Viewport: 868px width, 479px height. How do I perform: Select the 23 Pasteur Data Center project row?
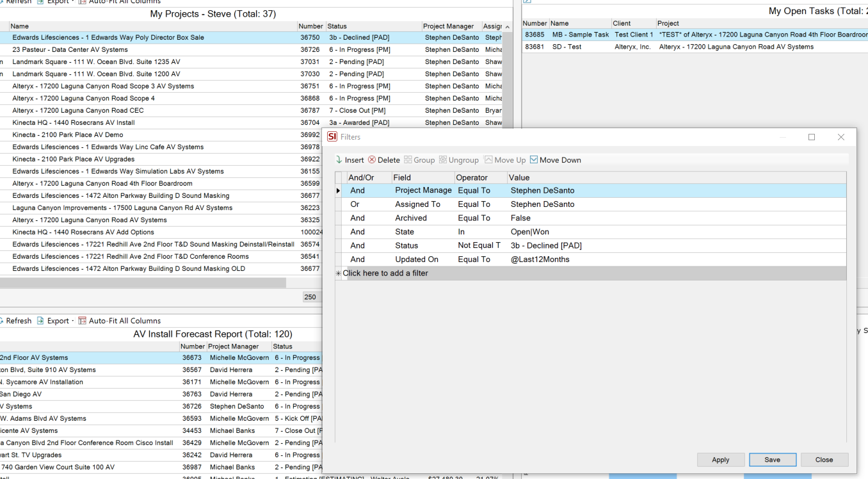(x=70, y=50)
